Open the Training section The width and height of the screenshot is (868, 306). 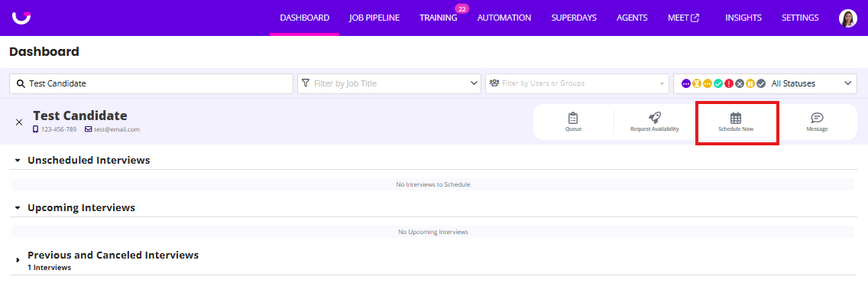point(439,18)
